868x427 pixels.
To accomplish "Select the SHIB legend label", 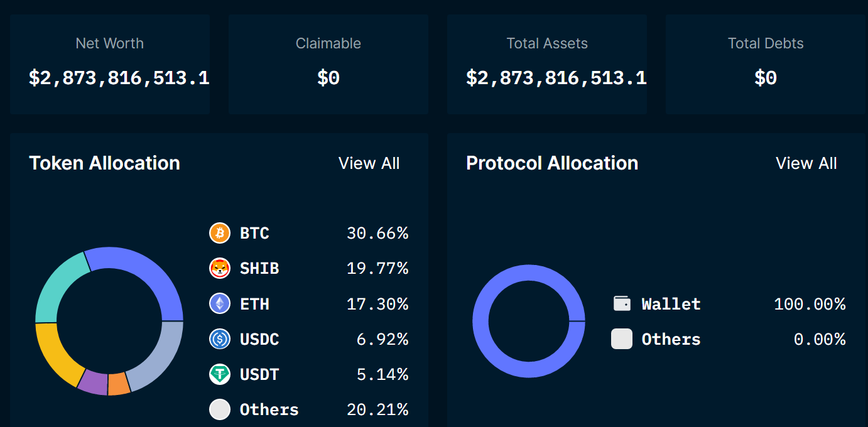I will click(259, 268).
